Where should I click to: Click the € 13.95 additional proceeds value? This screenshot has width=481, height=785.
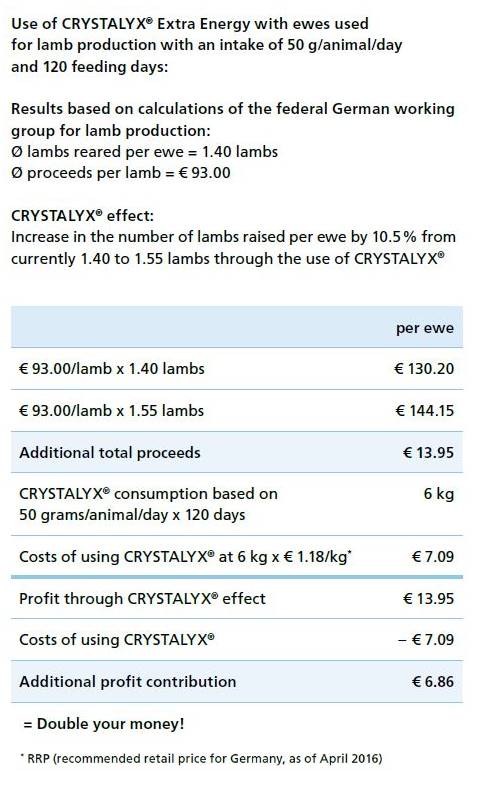click(428, 453)
